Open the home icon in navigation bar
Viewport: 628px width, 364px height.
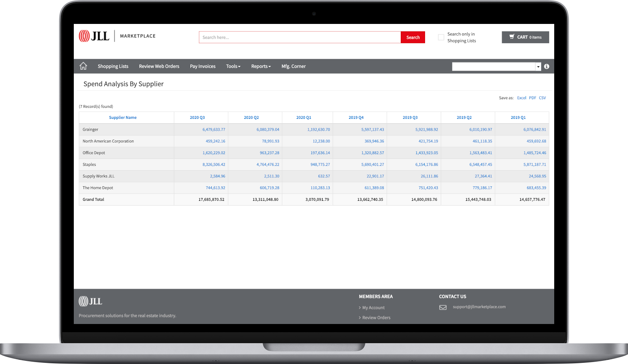tap(83, 66)
